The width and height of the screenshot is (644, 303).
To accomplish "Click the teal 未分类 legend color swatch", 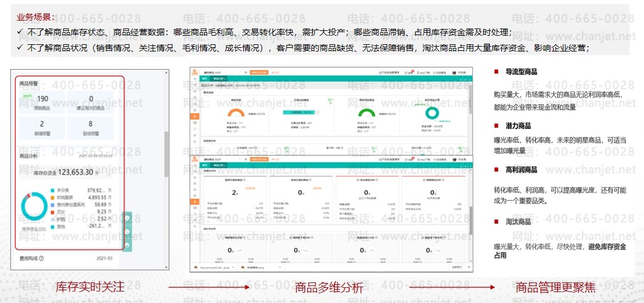I will 53,190.
